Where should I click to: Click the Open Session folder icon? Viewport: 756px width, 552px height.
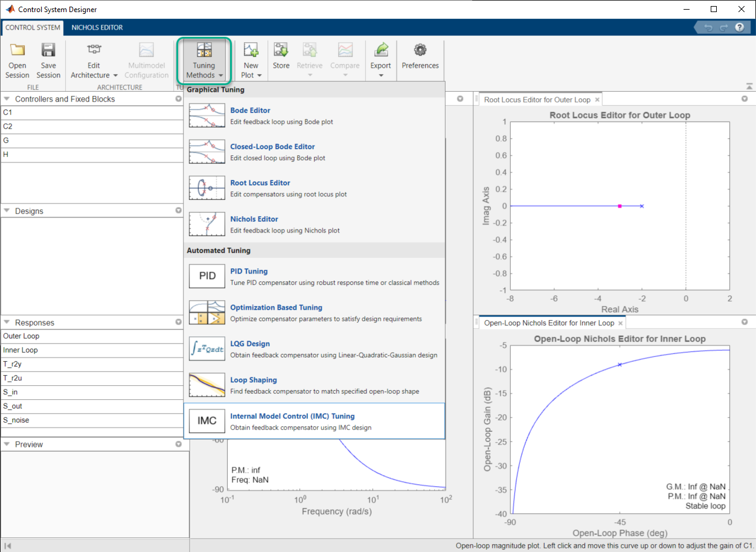point(17,51)
